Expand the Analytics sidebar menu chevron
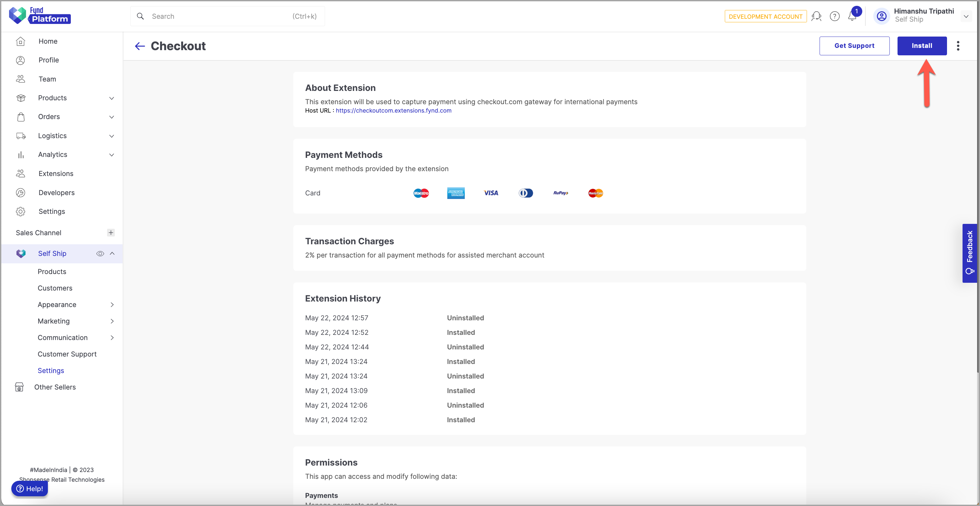This screenshot has width=980, height=506. tap(112, 155)
